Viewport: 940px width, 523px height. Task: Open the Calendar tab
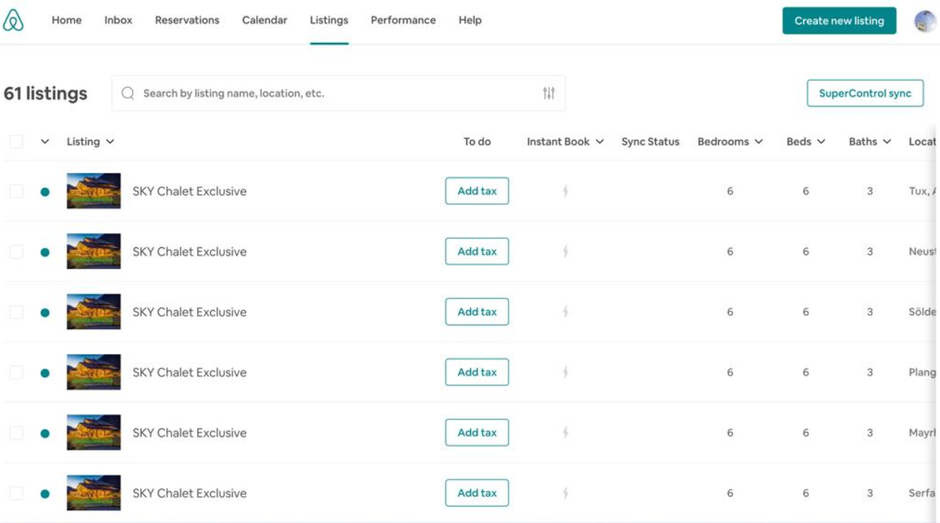[x=264, y=20]
